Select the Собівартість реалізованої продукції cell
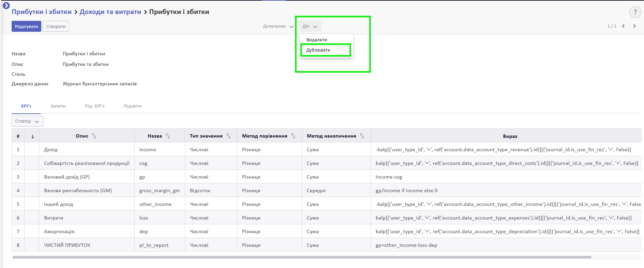Screen dimensions: 644x268 (x=87, y=163)
